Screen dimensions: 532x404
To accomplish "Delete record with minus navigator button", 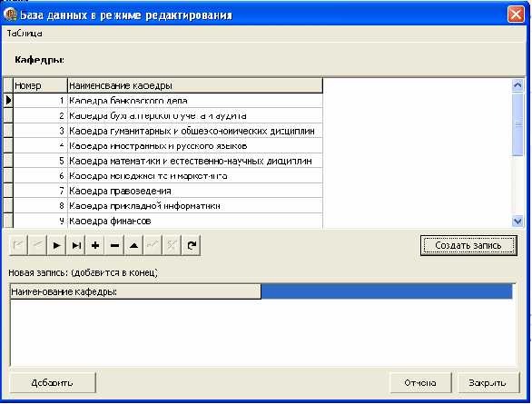I will (114, 245).
